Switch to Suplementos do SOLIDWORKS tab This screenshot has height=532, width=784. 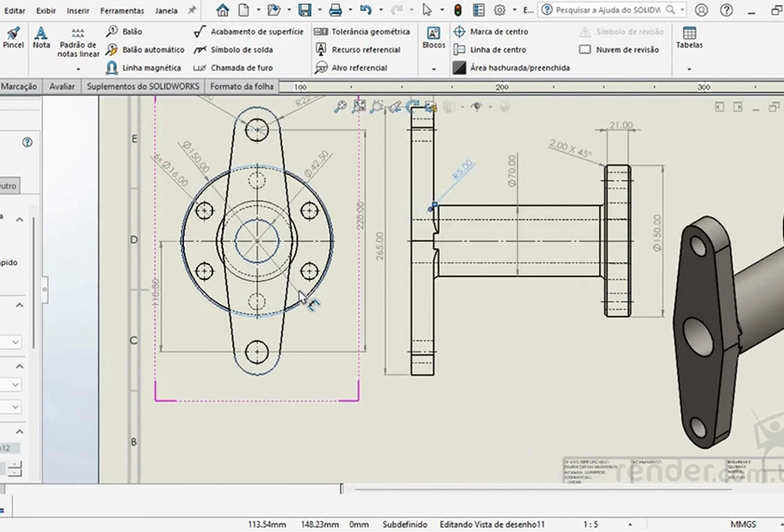142,86
